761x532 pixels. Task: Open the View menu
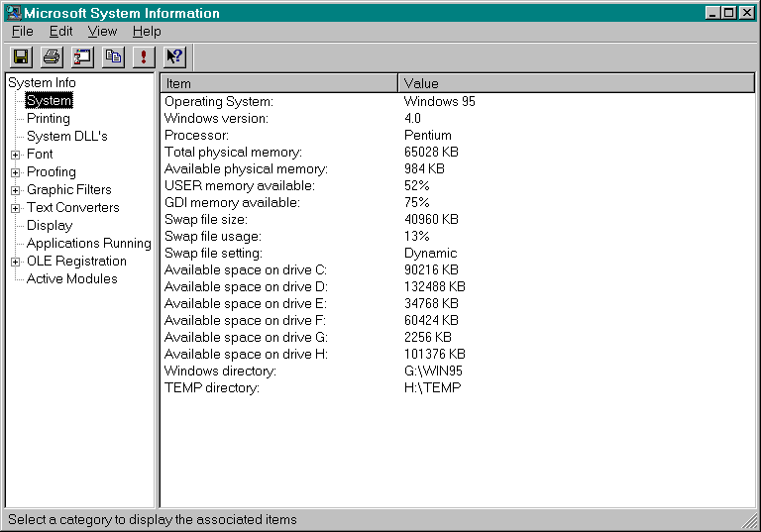102,32
